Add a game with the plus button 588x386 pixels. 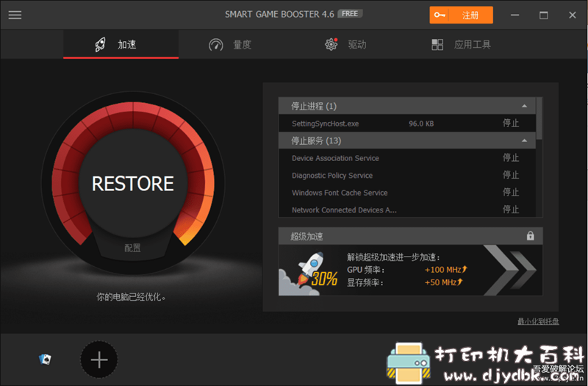[99, 360]
